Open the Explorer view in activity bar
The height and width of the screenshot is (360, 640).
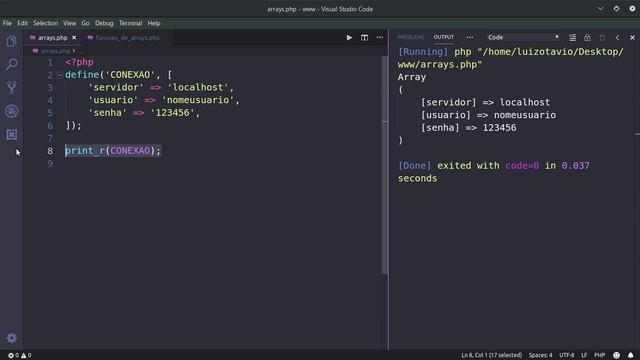click(x=11, y=41)
